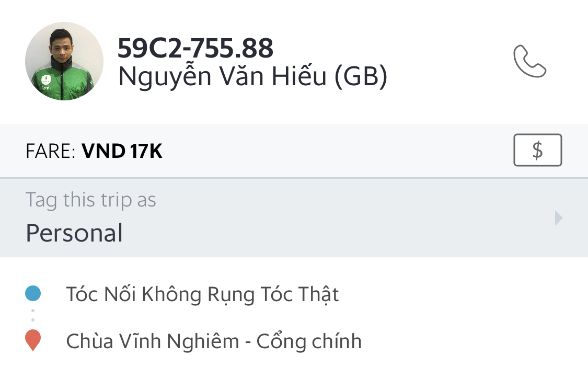The width and height of the screenshot is (588, 367).
Task: Tap the cash payment dollar icon
Action: click(537, 150)
